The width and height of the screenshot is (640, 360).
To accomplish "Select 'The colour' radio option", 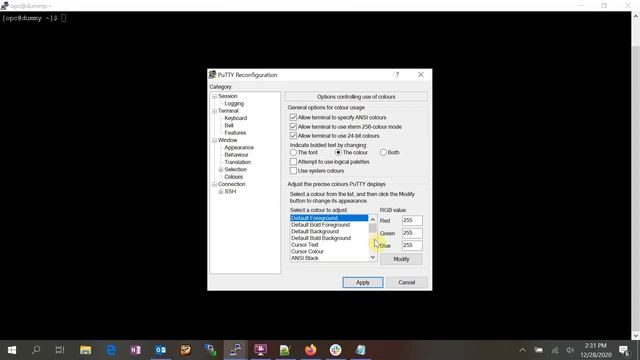I will pos(338,152).
